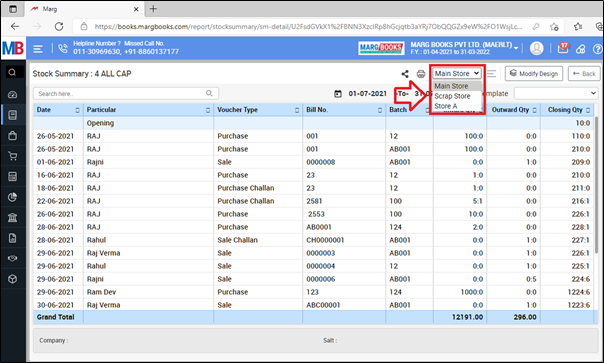604x363 pixels.
Task: Click the Search here field
Action: (126, 93)
